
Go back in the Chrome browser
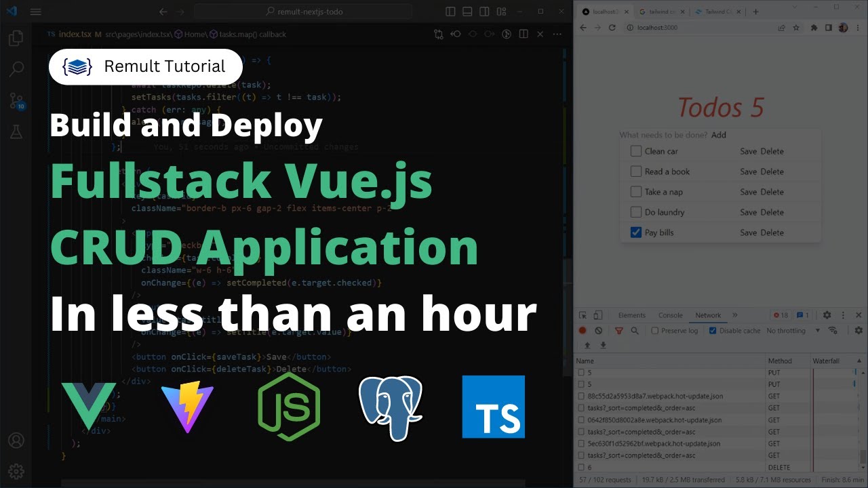coord(583,28)
